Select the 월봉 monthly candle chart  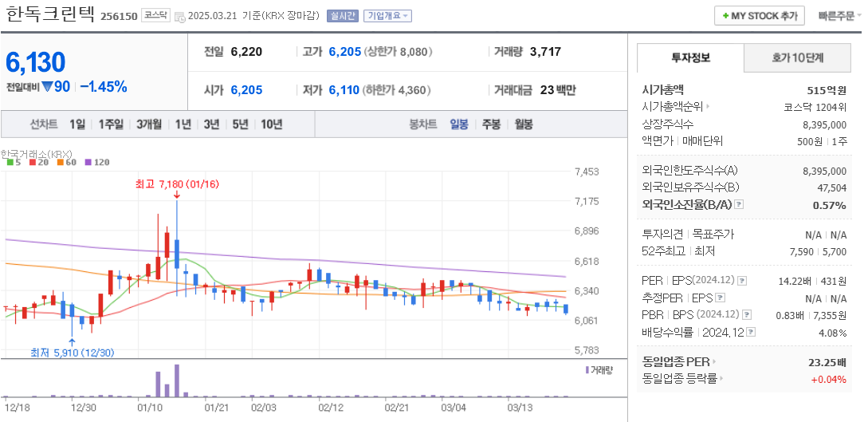click(523, 124)
